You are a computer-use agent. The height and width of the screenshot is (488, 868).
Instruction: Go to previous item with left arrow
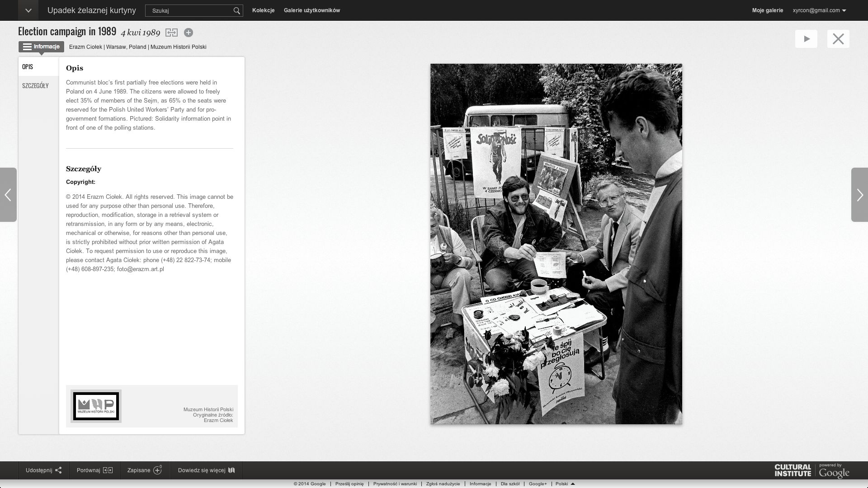(8, 195)
